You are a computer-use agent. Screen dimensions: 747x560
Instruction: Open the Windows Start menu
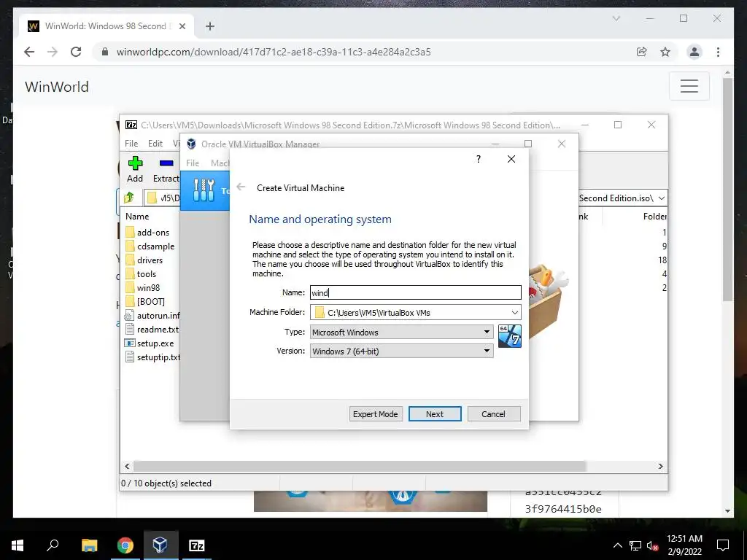pyautogui.click(x=18, y=545)
